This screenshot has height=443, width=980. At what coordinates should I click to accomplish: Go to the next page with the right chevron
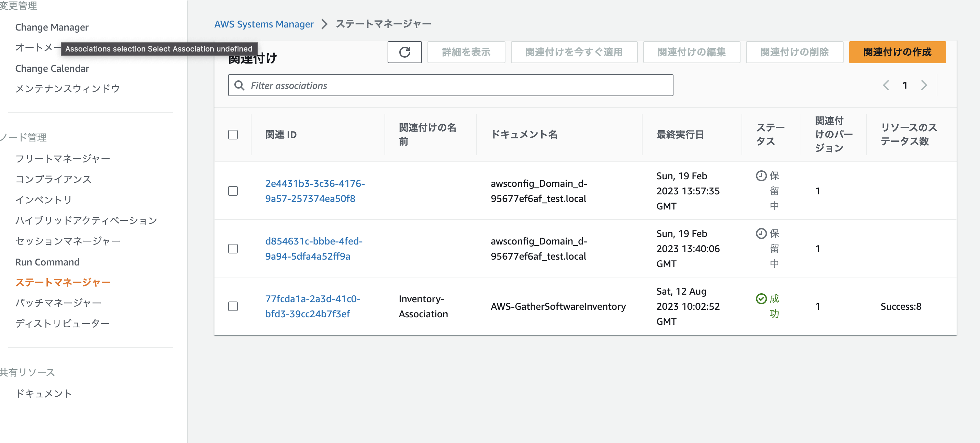click(924, 85)
